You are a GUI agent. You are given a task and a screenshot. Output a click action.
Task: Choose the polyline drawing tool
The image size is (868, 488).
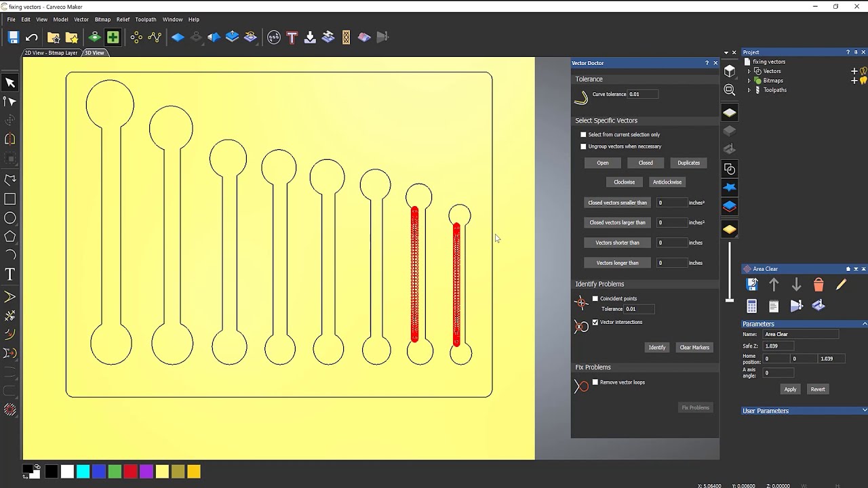10,180
